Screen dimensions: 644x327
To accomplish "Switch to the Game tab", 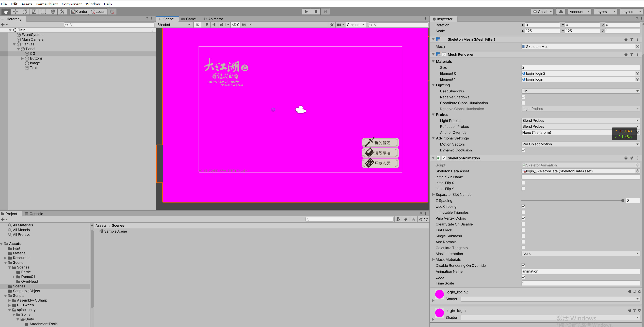I will (x=188, y=19).
